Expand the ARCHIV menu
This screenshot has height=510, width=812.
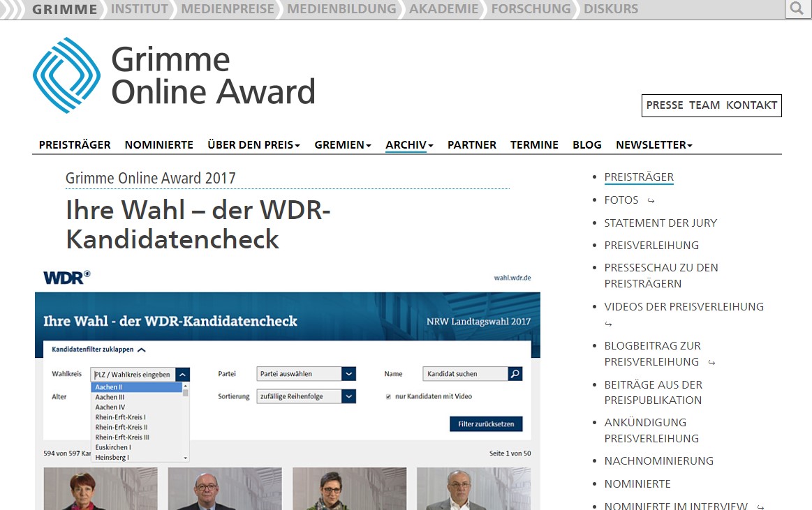(x=409, y=145)
